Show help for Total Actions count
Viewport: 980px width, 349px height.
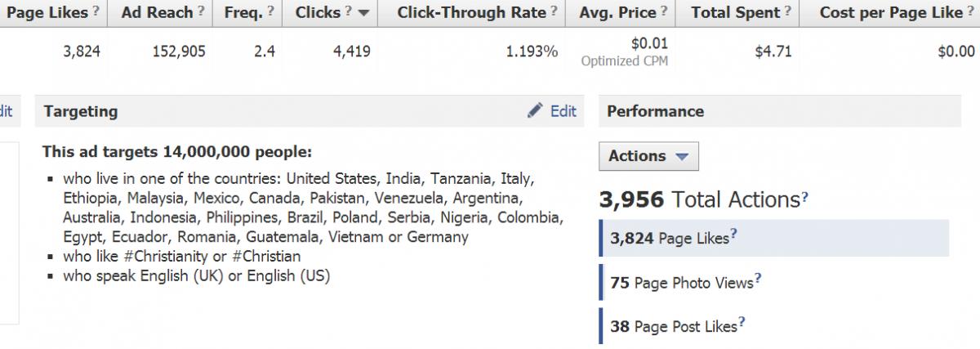(805, 197)
